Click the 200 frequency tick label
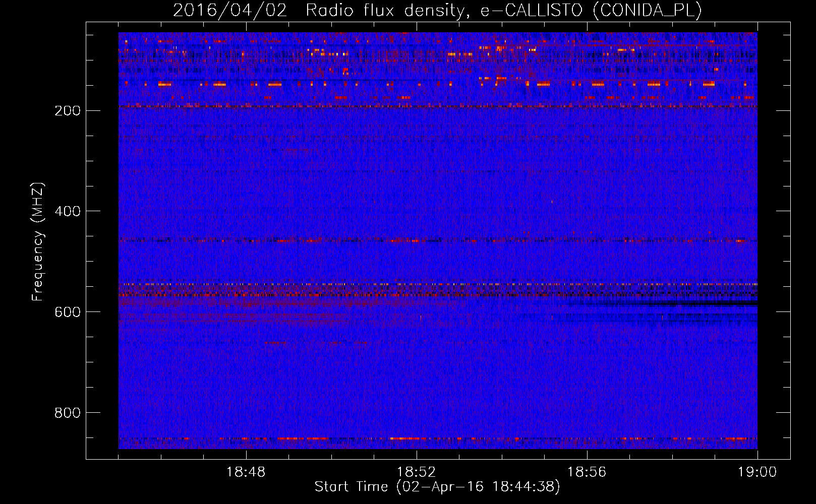Viewport: 816px width, 504px height. click(x=68, y=110)
